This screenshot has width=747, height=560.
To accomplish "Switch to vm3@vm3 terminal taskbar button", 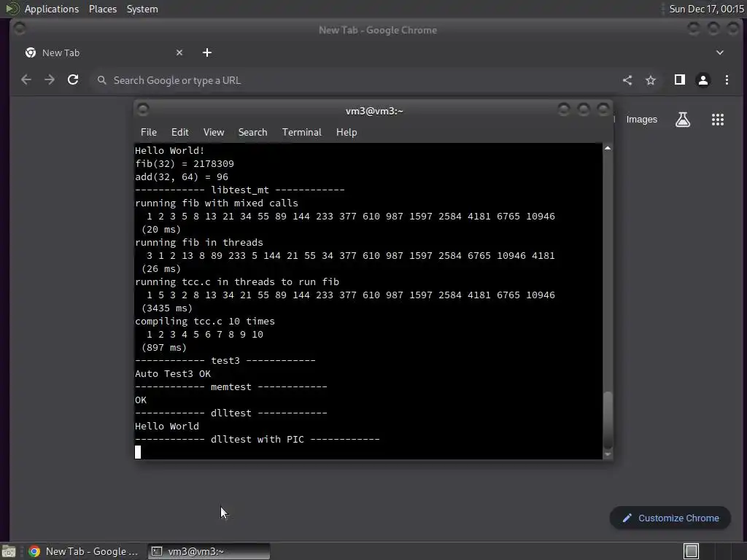I will 209,551.
